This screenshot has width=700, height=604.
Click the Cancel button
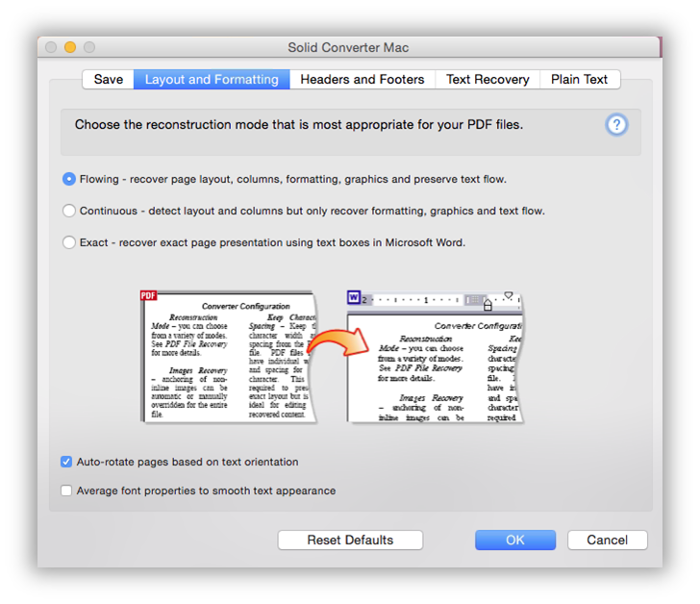click(607, 541)
